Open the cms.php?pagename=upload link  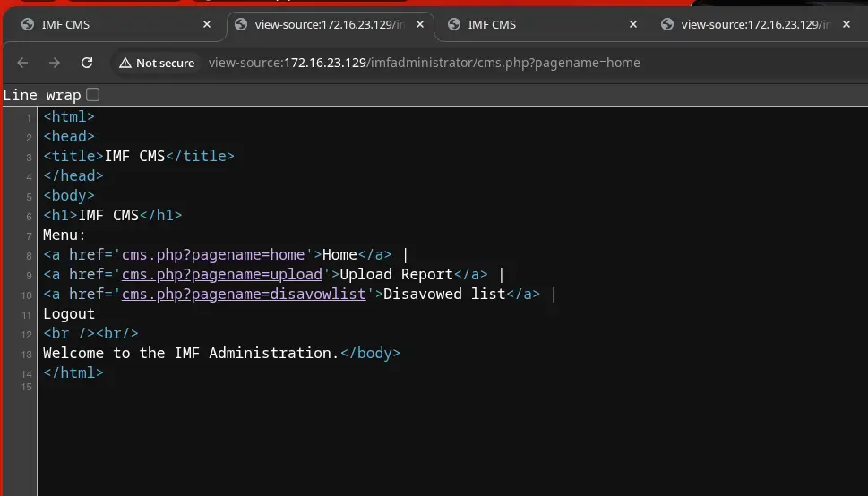point(221,275)
